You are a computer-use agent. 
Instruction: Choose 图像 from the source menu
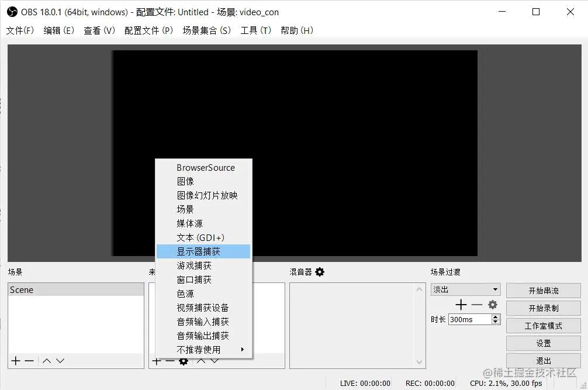pos(203,181)
